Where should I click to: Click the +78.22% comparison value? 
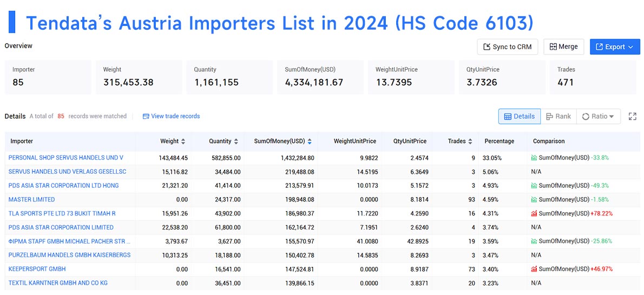601,214
